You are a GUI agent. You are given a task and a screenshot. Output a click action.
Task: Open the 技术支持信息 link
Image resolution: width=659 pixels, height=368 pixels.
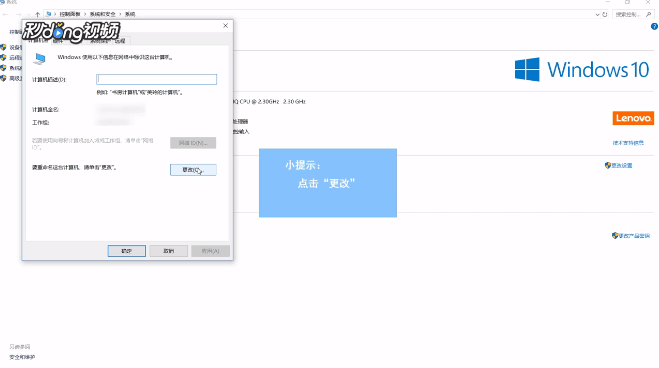click(628, 143)
